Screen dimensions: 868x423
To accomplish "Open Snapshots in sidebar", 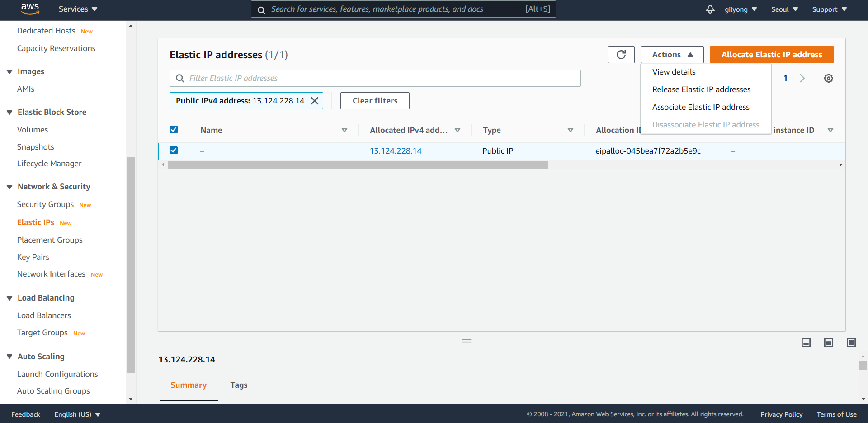I will point(35,147).
